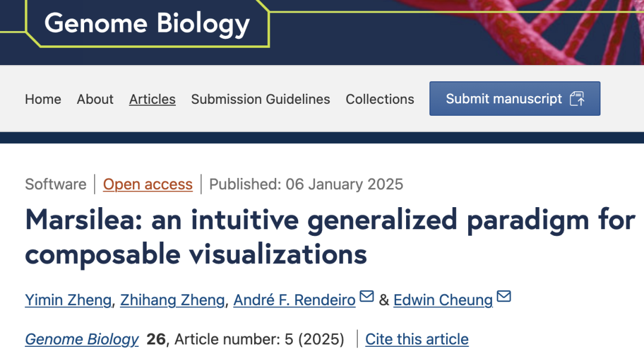Click the italic Genome Biology journal link
Image resolution: width=644 pixels, height=354 pixels.
tap(82, 339)
